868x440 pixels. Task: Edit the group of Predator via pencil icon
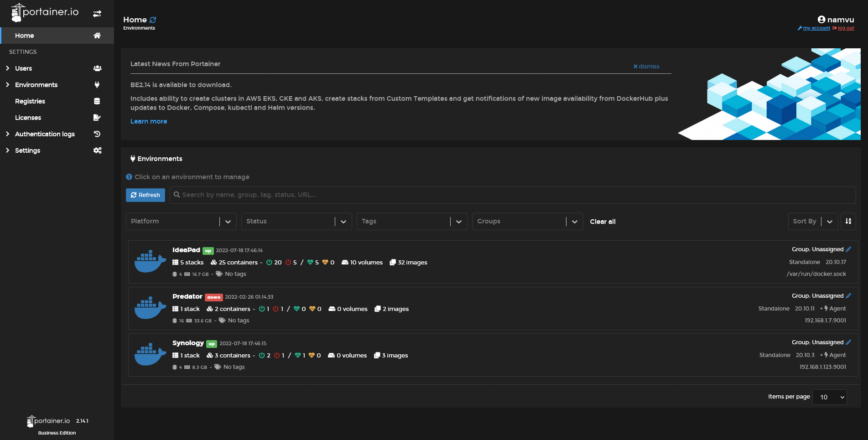848,296
